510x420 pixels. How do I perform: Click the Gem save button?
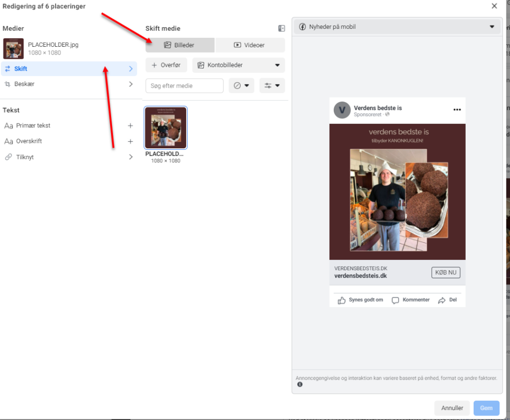coord(486,408)
